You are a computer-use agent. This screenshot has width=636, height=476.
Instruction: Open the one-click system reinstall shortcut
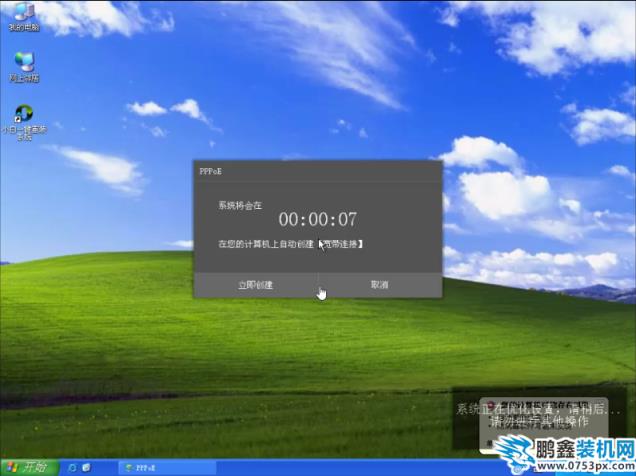[24, 122]
